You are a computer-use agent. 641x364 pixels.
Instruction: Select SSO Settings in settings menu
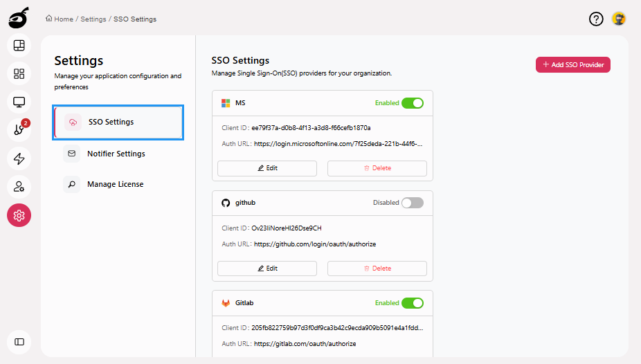coord(118,122)
